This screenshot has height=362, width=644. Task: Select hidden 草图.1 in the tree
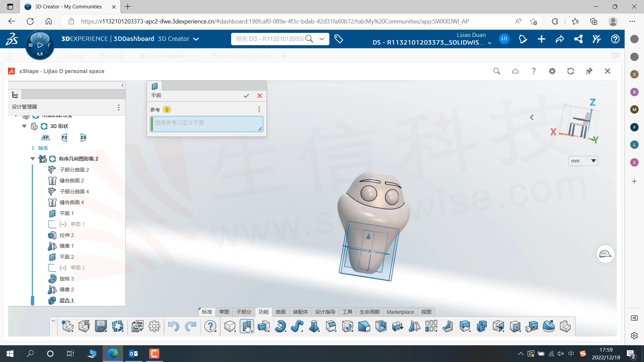coord(77,224)
